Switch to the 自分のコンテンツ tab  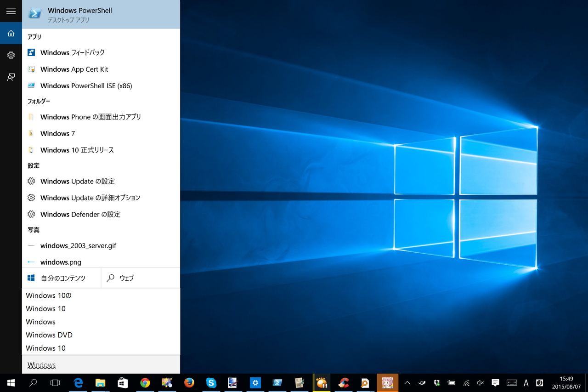[x=61, y=278]
